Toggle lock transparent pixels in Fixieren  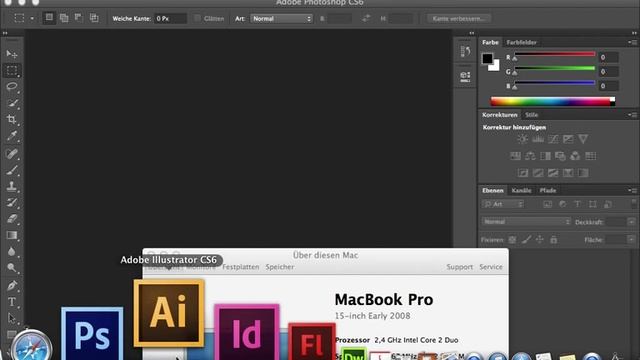coord(512,240)
